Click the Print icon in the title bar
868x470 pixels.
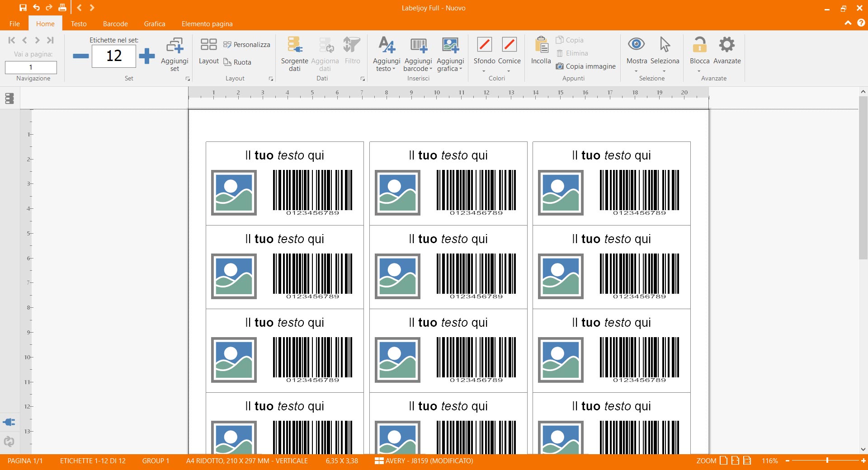[x=62, y=8]
